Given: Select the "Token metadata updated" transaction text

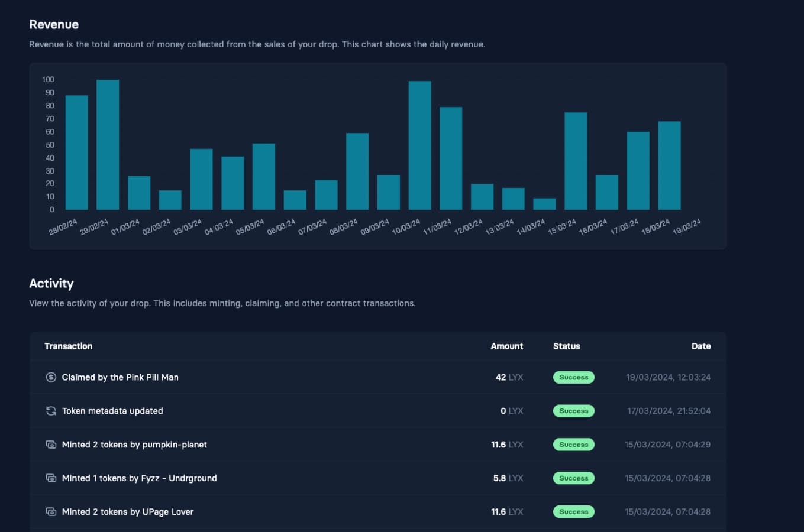Looking at the screenshot, I should (x=112, y=411).
